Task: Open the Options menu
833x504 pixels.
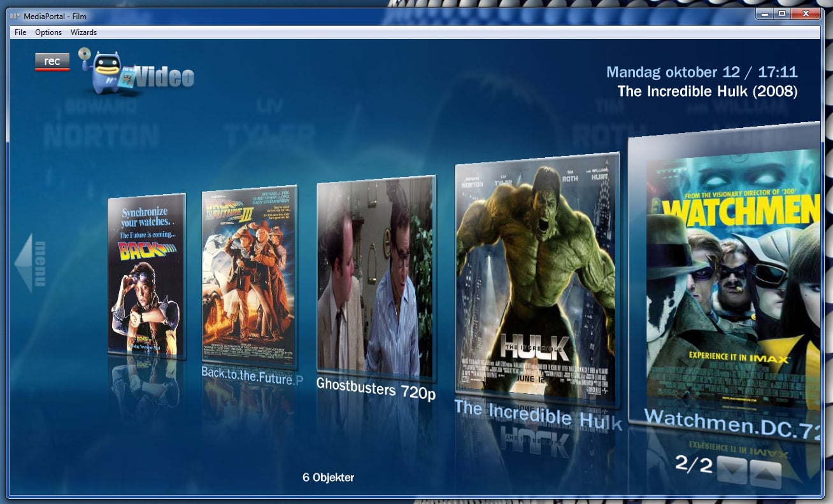Action: (x=48, y=32)
